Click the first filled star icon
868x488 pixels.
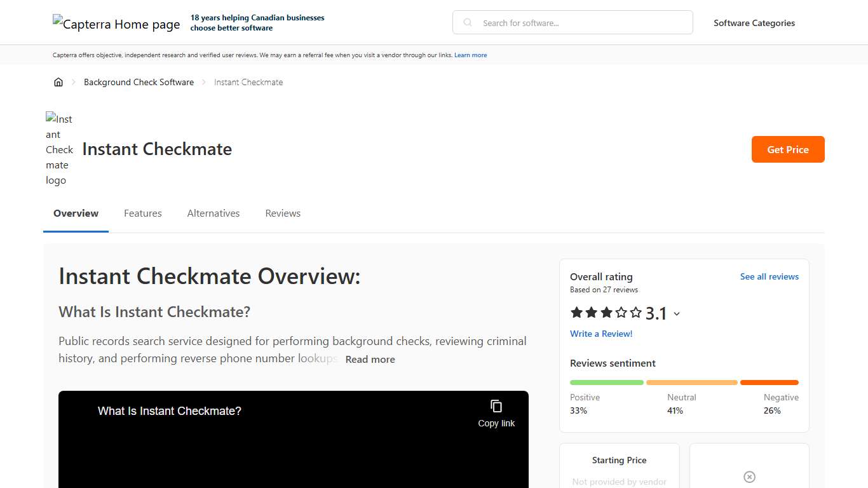[x=576, y=312]
